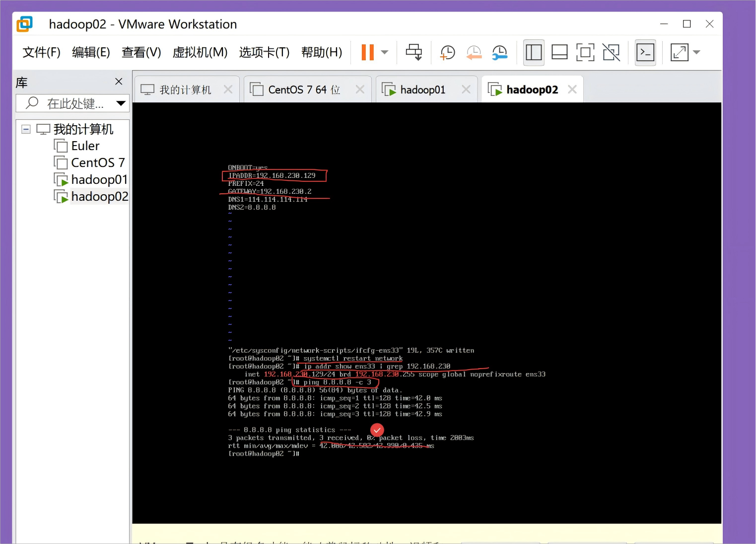This screenshot has height=544, width=756.
Task: Click the CentOS 7 VM icon in library
Action: pyautogui.click(x=61, y=163)
